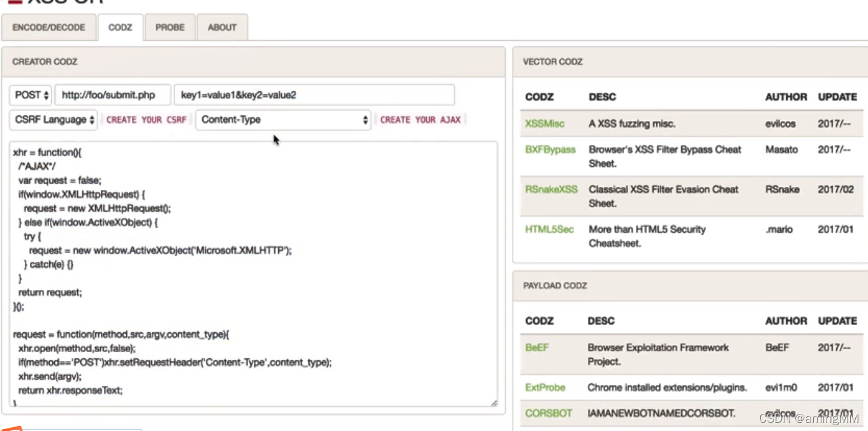Screen dimensions: 868x431
Task: Expand the CSRF Language dropdown
Action: click(x=54, y=119)
